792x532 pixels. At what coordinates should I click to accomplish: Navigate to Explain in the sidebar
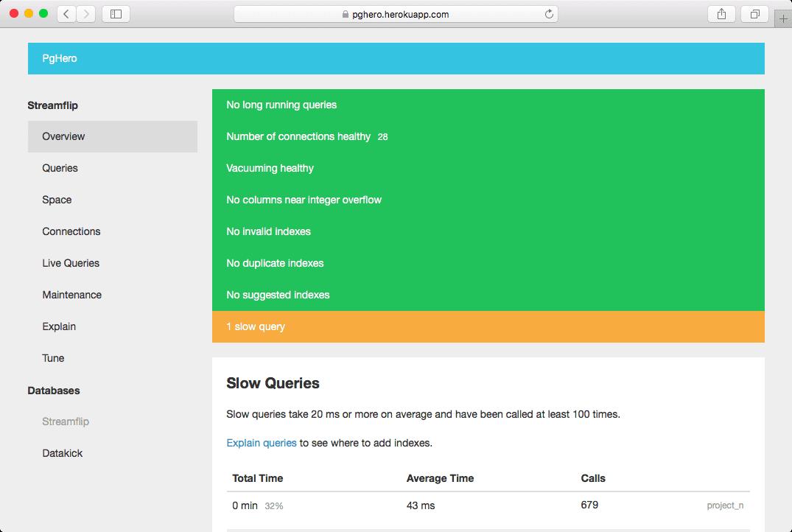59,326
